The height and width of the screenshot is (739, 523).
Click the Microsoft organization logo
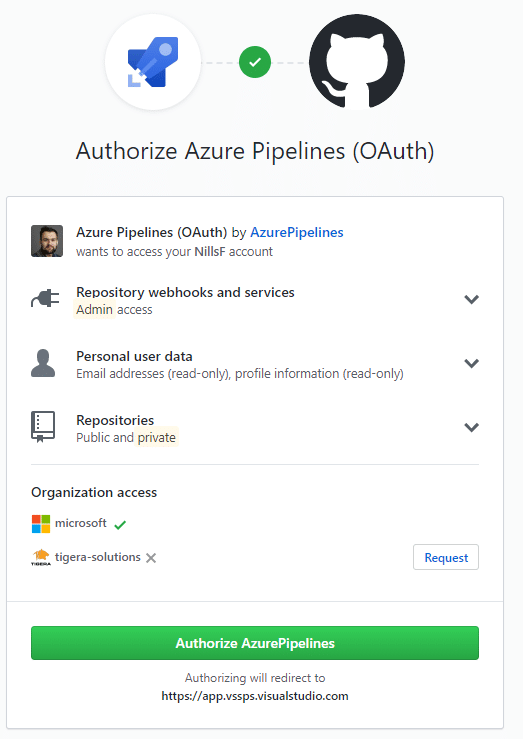pyautogui.click(x=41, y=524)
